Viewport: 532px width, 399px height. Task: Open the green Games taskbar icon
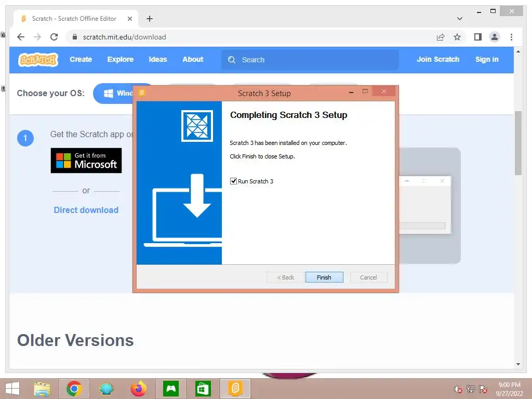170,389
